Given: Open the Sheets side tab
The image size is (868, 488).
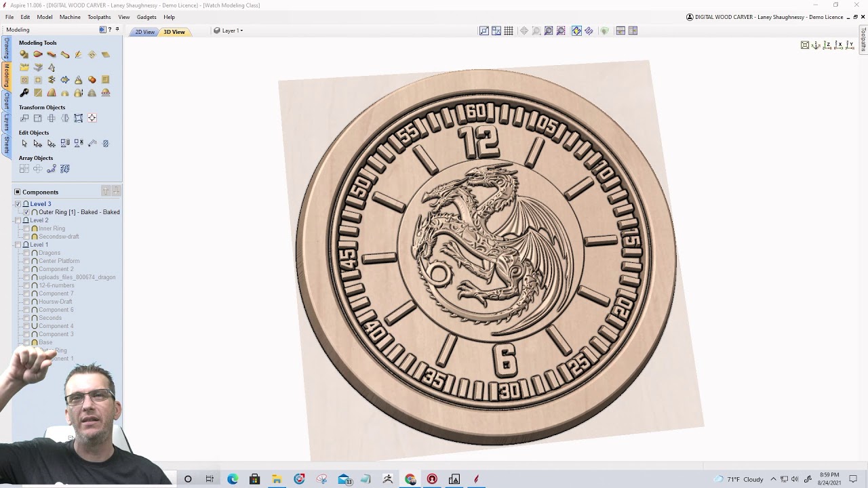Looking at the screenshot, I should pyautogui.click(x=6, y=144).
